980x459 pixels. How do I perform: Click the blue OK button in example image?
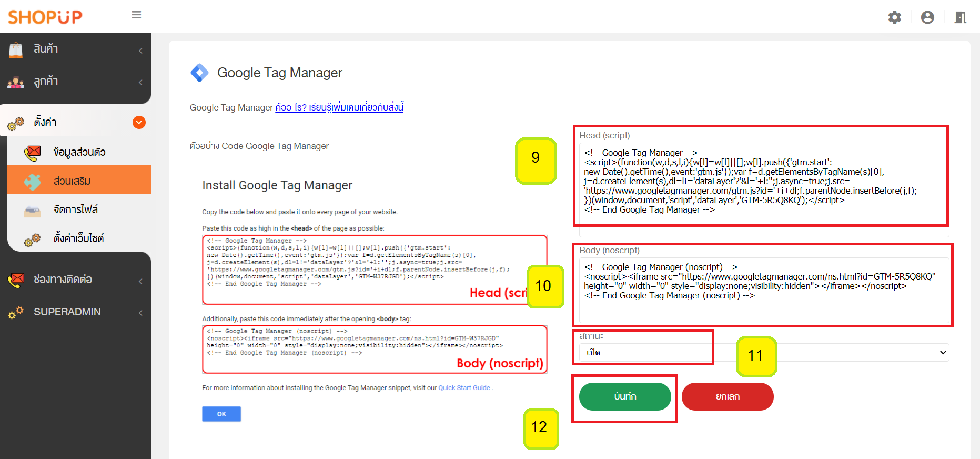click(221, 414)
